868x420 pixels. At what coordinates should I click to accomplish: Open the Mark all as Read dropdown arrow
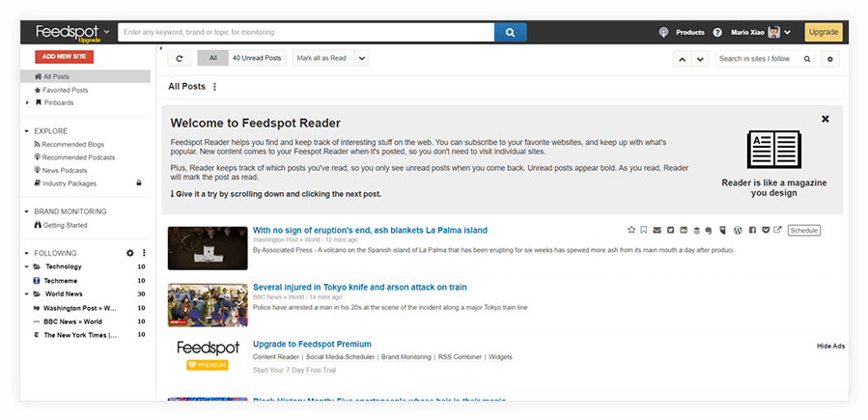361,58
